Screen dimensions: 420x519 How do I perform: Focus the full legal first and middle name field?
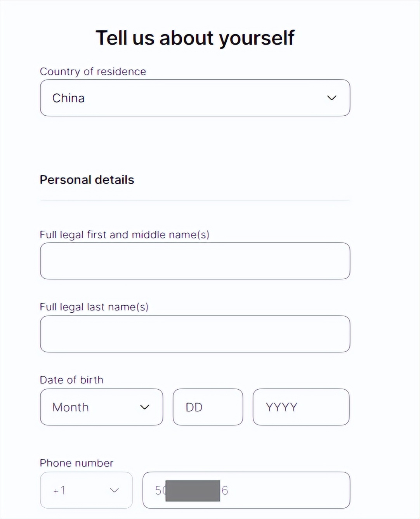[195, 261]
